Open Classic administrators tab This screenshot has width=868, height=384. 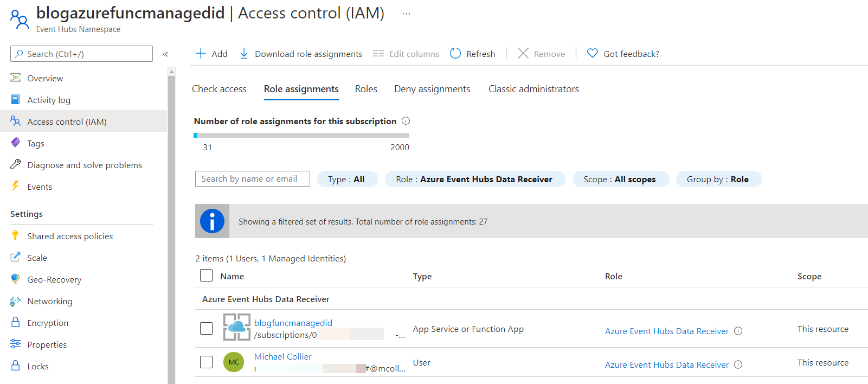click(x=533, y=89)
